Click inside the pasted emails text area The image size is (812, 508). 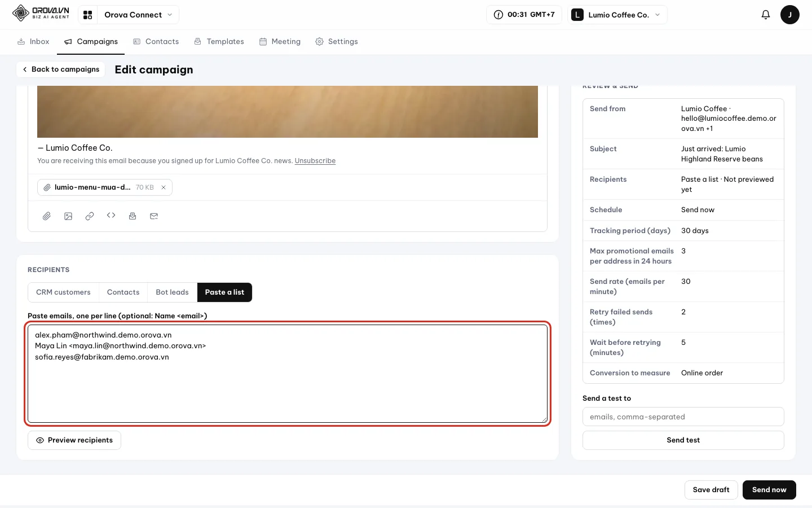tap(288, 374)
